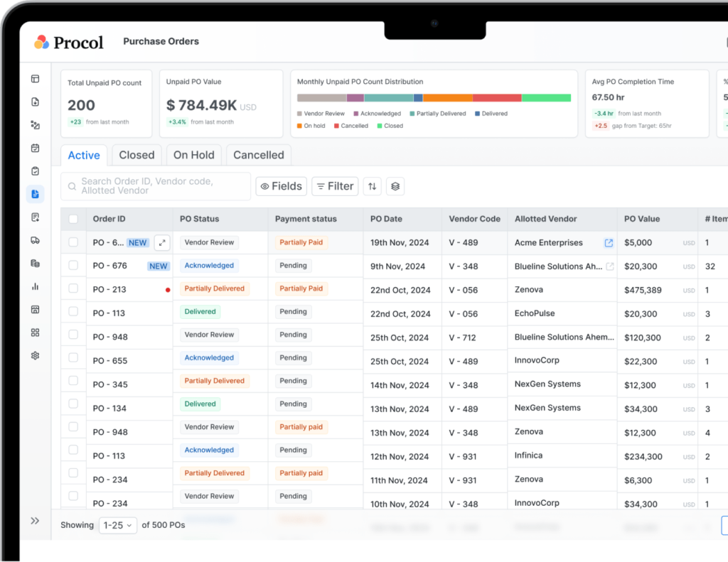Click the orange On hold bar segment

(448, 98)
